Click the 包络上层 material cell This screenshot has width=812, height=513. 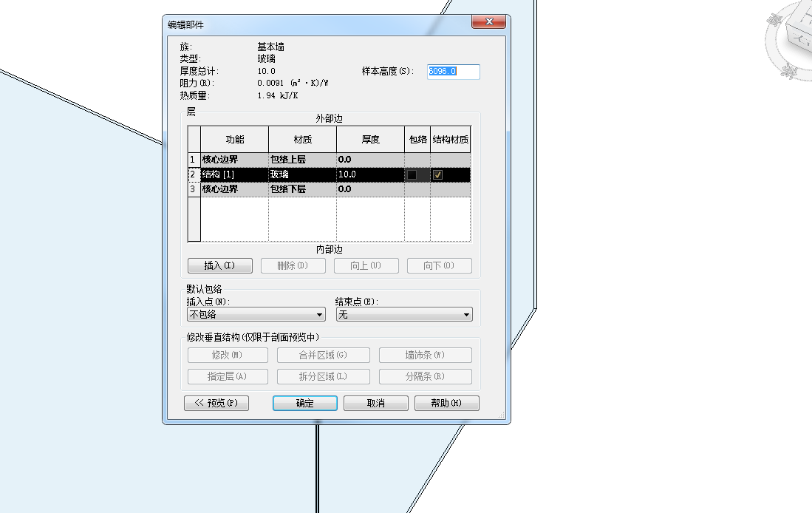[302, 160]
